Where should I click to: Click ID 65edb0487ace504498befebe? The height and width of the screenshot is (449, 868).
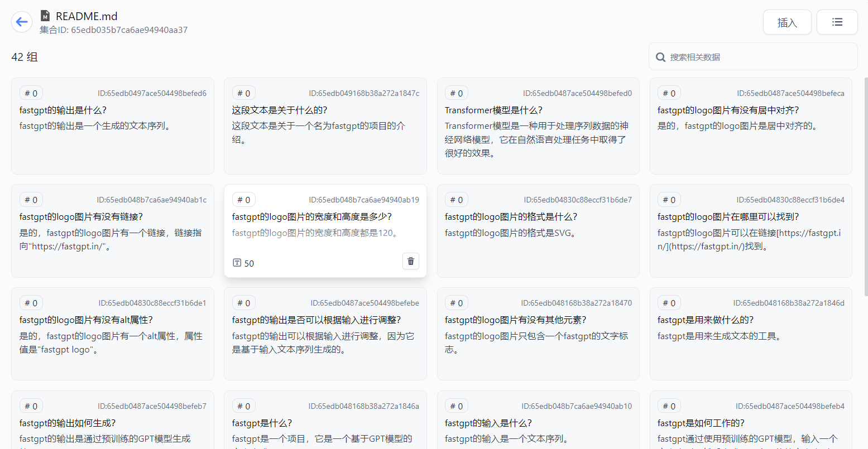pos(365,303)
